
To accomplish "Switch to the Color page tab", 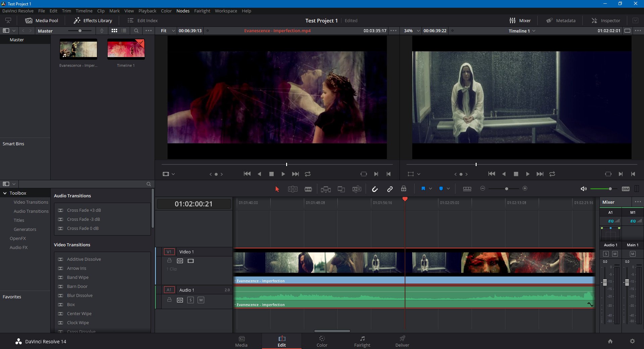I will pos(322,341).
